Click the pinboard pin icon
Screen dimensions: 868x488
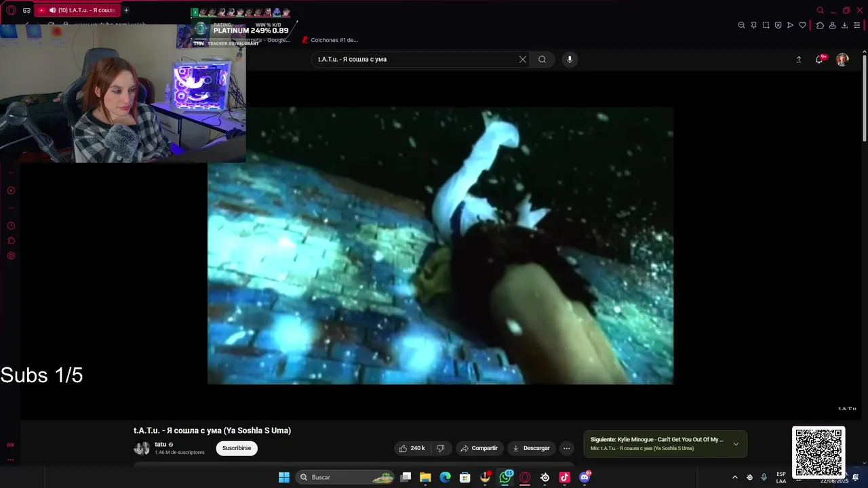[753, 25]
